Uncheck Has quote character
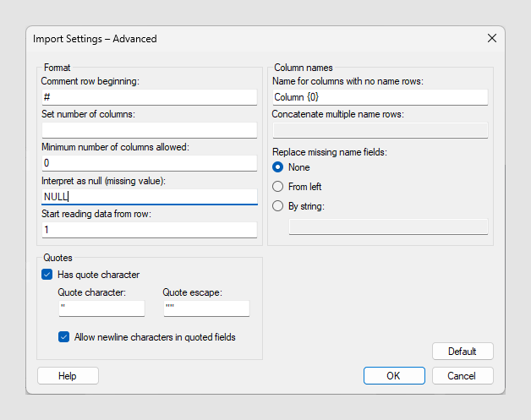 pos(47,274)
